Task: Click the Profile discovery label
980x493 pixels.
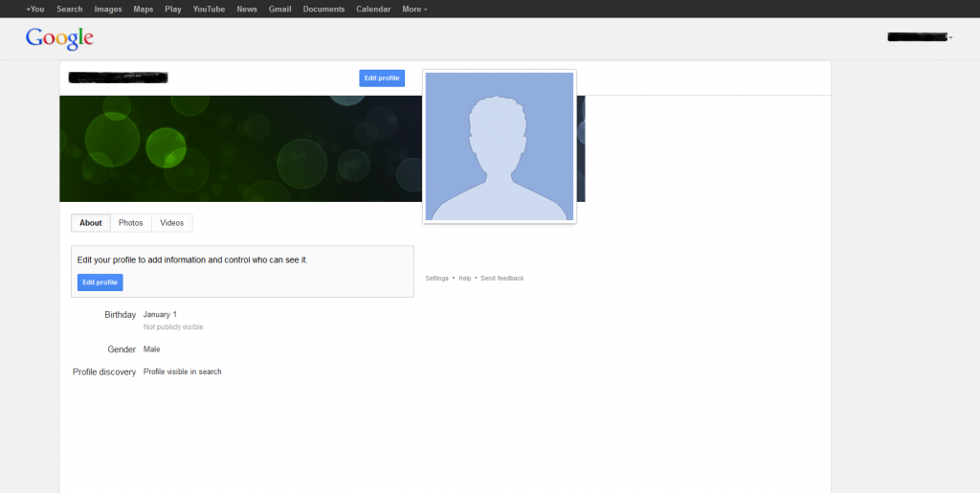Action: coord(104,371)
